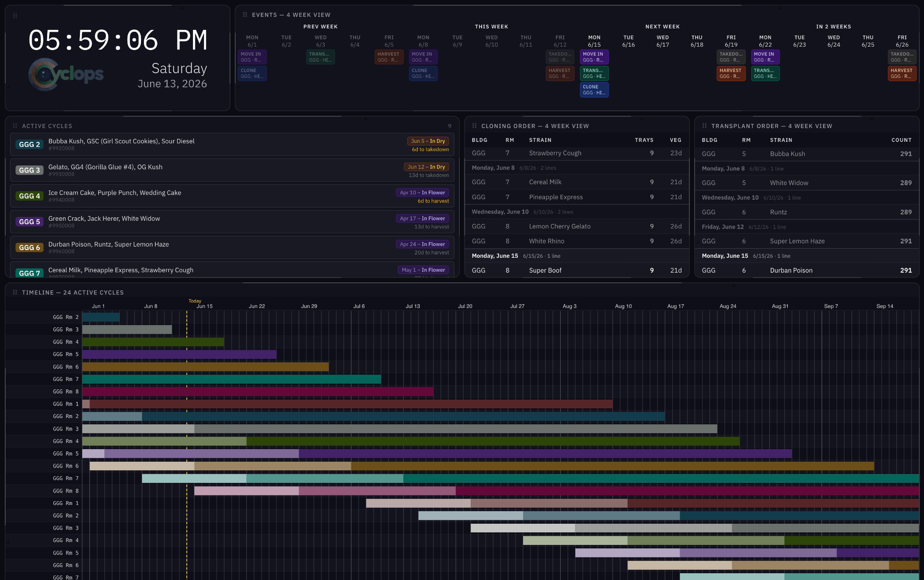Select the GGG 3 cycle badge
Image resolution: width=924 pixels, height=580 pixels.
[29, 170]
